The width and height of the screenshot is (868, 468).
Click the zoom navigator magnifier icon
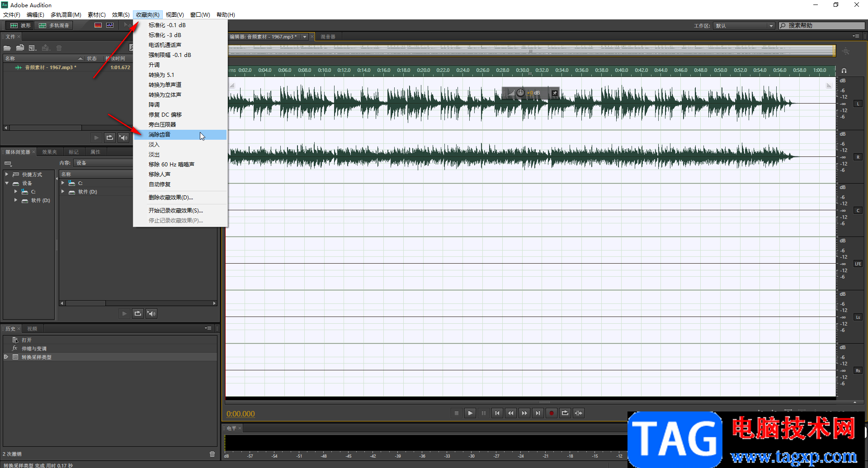tap(846, 51)
